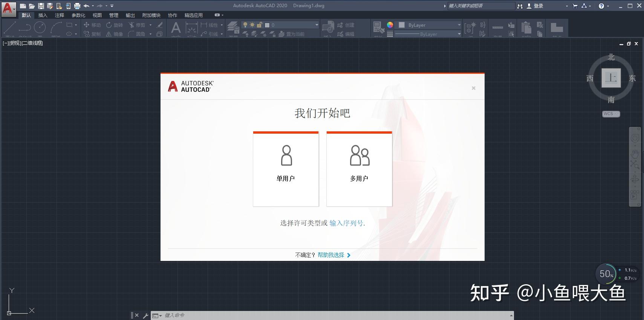Viewport: 644px width, 320px height.
Task: Click the Measure ruler icon
Action: tap(497, 27)
